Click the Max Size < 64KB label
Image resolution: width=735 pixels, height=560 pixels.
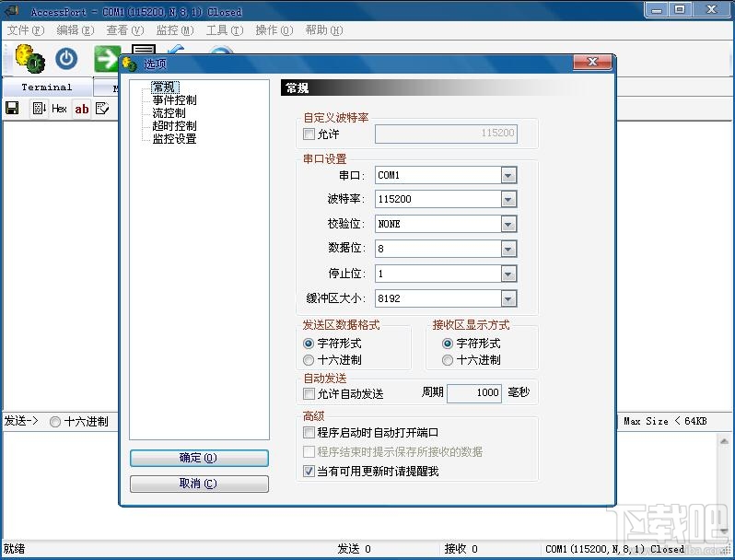tap(665, 421)
